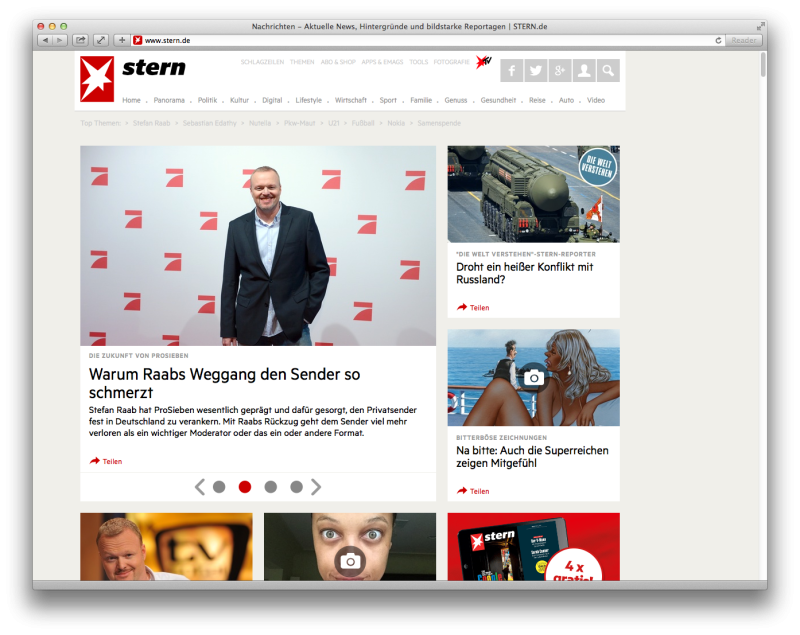Screen dimensions: 800x635
Task: Open the Stefan Raab top topic
Action: tap(152, 123)
